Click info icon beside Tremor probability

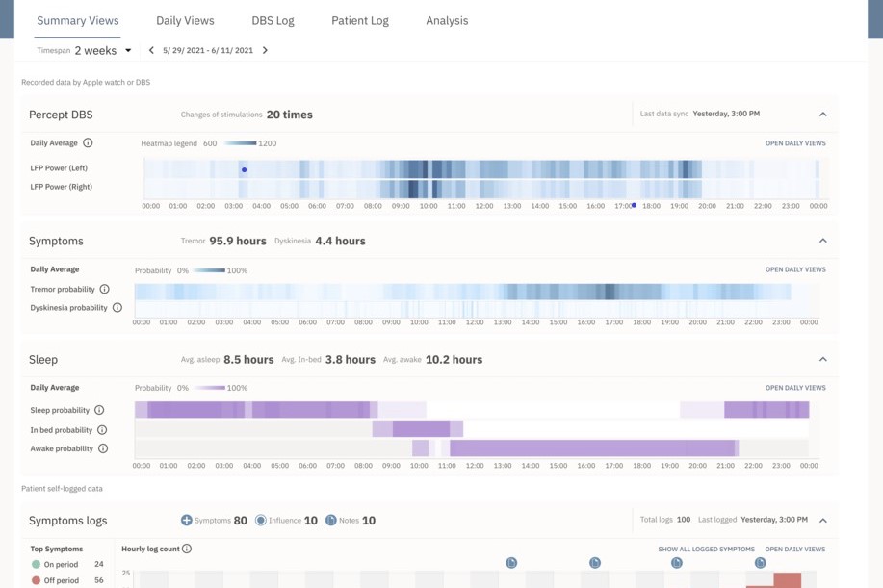pyautogui.click(x=105, y=289)
